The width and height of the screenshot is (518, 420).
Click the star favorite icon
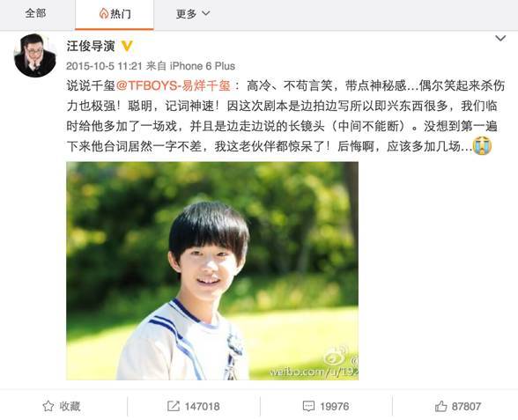click(48, 406)
